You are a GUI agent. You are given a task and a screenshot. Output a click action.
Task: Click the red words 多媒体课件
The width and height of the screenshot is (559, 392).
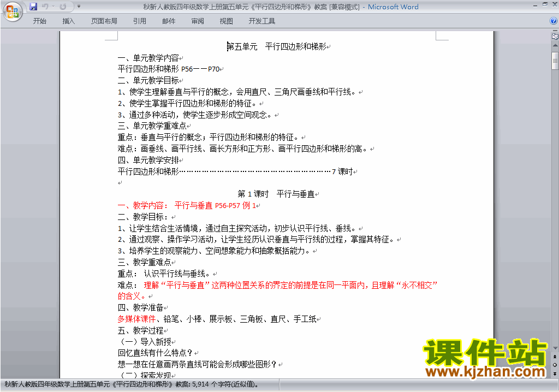tap(137, 319)
